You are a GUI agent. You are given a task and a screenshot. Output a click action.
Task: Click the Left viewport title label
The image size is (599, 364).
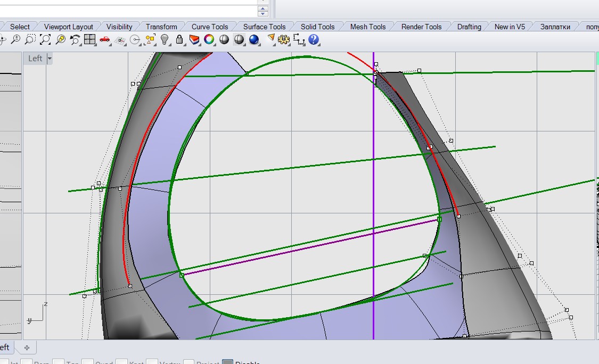pyautogui.click(x=35, y=59)
